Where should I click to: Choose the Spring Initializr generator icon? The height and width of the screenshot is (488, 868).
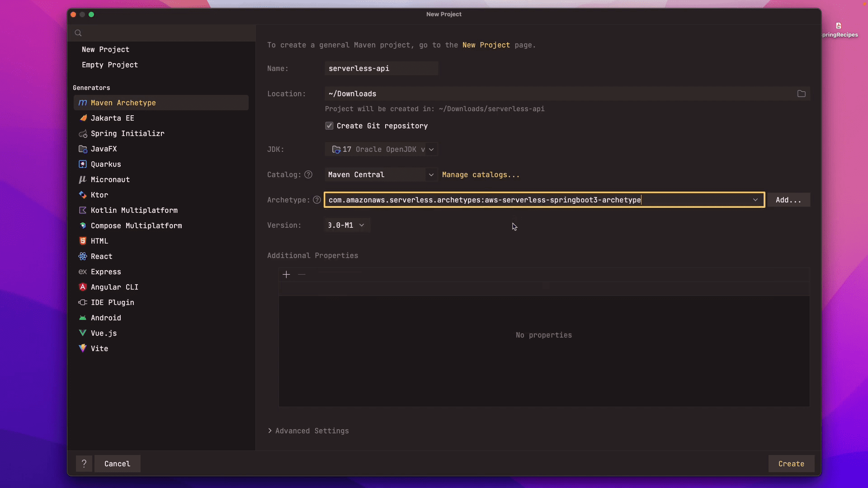tap(83, 133)
